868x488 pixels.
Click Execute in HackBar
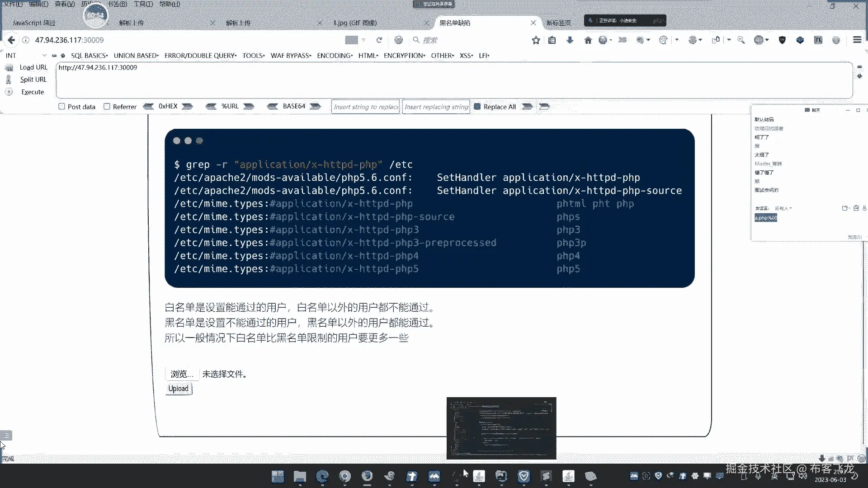pyautogui.click(x=33, y=92)
